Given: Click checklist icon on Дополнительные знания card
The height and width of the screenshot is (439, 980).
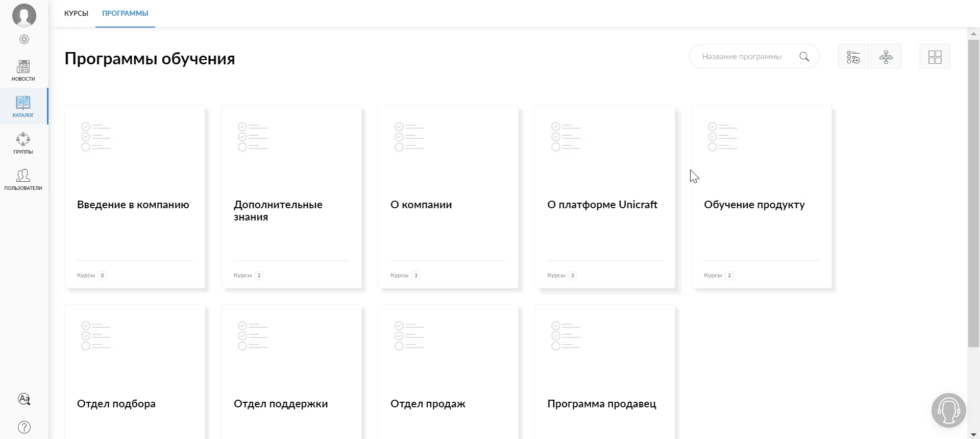Looking at the screenshot, I should coord(253,137).
